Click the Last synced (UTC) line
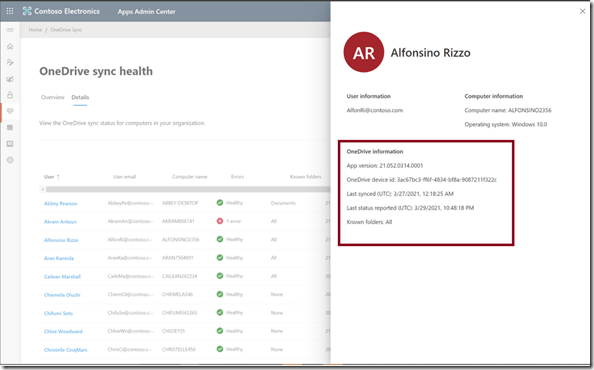Screen dimensions: 594x370 [400, 194]
